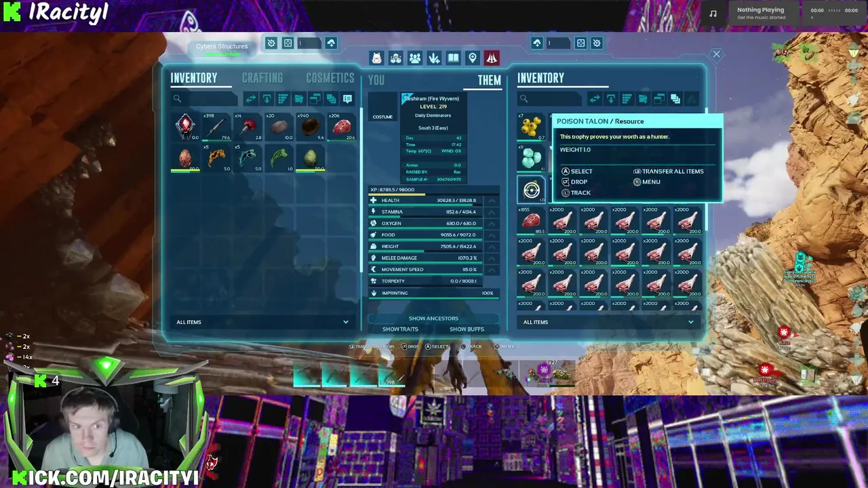Click drop-all icon in left inventory toolbar
Screen dimensions: 868x488
(267, 99)
